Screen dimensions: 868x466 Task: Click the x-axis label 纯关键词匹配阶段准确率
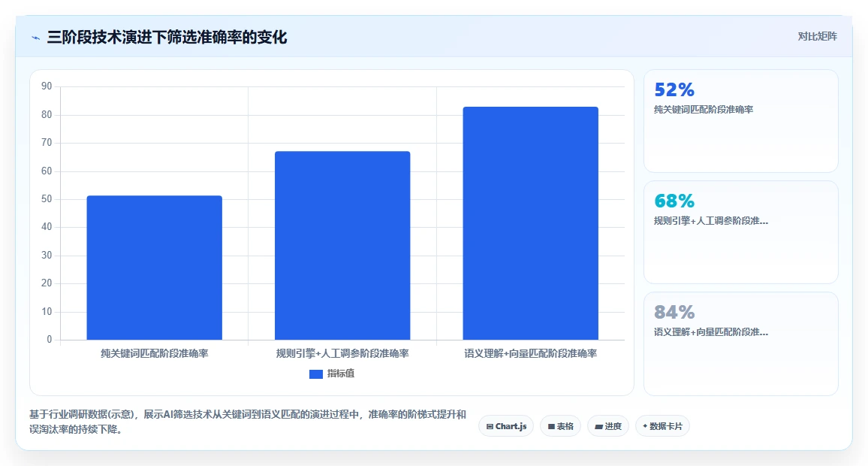155,353
